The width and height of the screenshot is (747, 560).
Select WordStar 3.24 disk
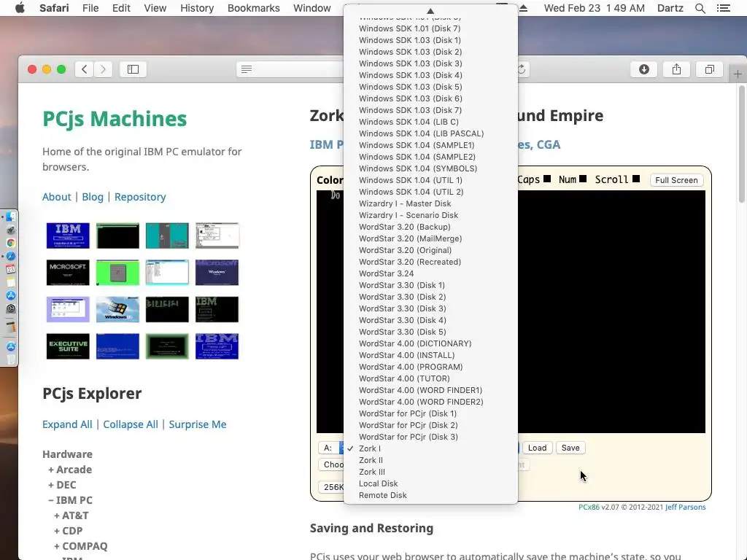tap(430, 273)
